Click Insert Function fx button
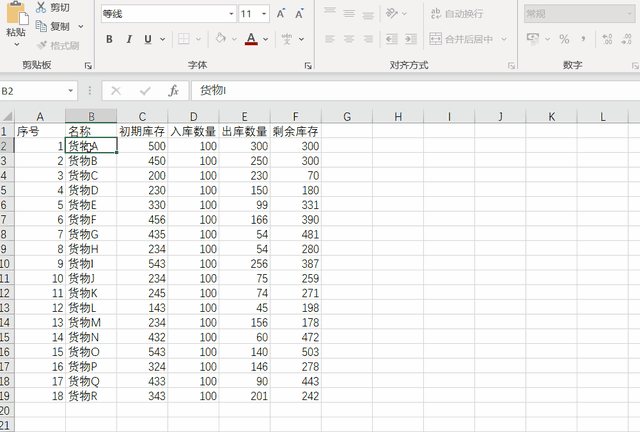The image size is (640, 432). tap(173, 91)
